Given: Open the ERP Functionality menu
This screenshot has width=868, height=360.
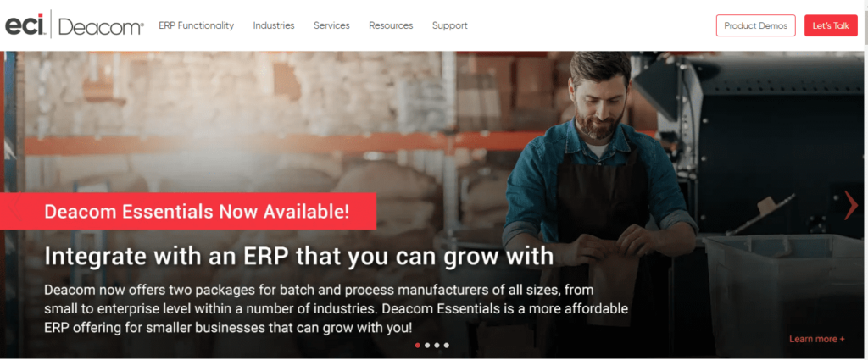Looking at the screenshot, I should click(196, 25).
